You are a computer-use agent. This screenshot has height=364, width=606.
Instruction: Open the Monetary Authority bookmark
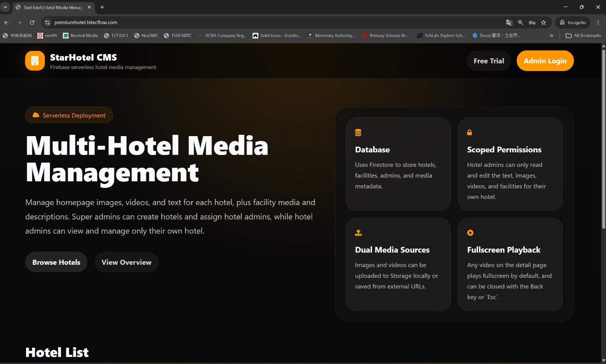coord(331,36)
